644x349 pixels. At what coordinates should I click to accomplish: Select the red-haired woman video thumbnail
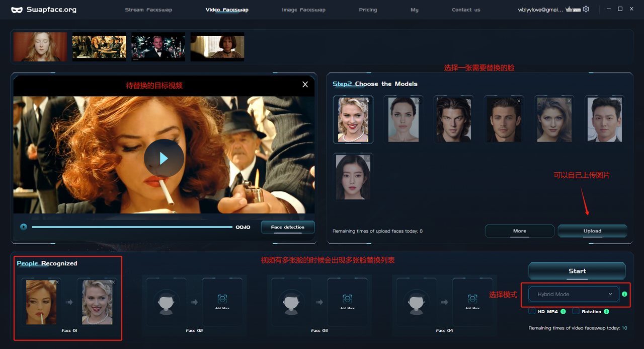[x=40, y=47]
